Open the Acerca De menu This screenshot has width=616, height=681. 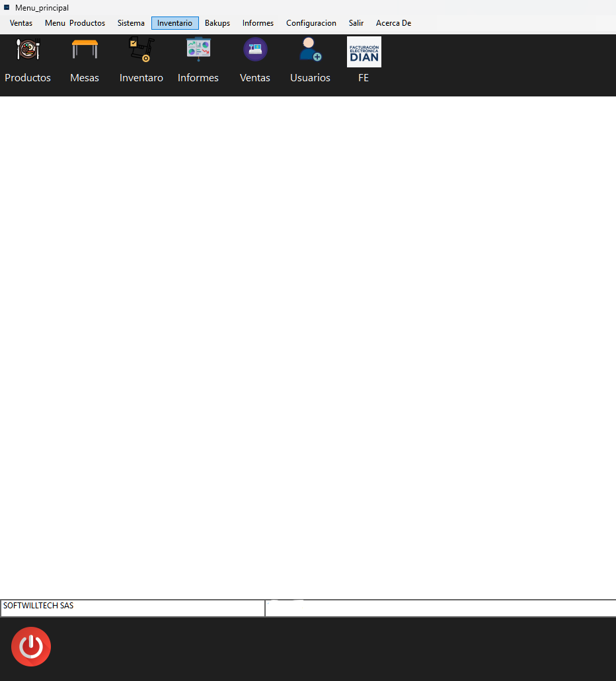pos(393,23)
